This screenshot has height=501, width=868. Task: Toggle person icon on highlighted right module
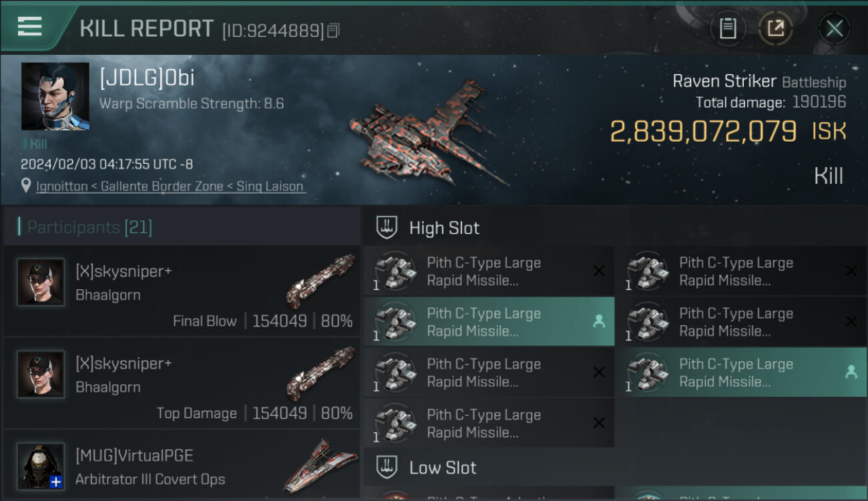coord(851,373)
